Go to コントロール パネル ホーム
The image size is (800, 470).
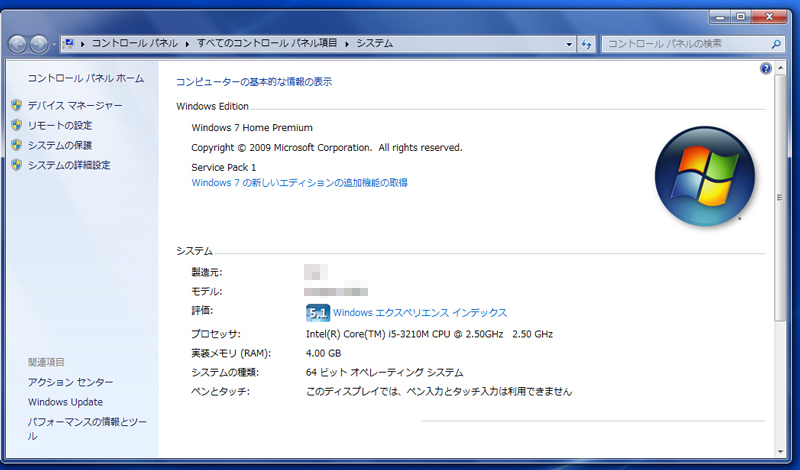click(x=86, y=78)
